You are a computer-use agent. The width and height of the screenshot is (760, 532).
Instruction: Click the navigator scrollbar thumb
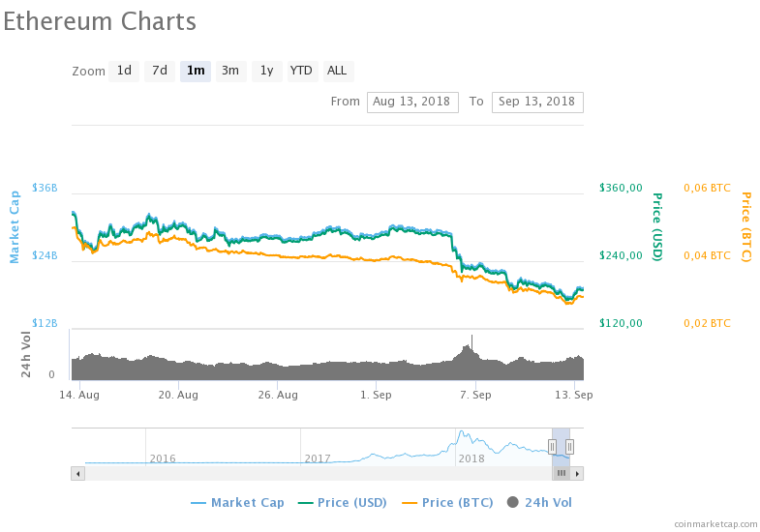click(x=561, y=473)
